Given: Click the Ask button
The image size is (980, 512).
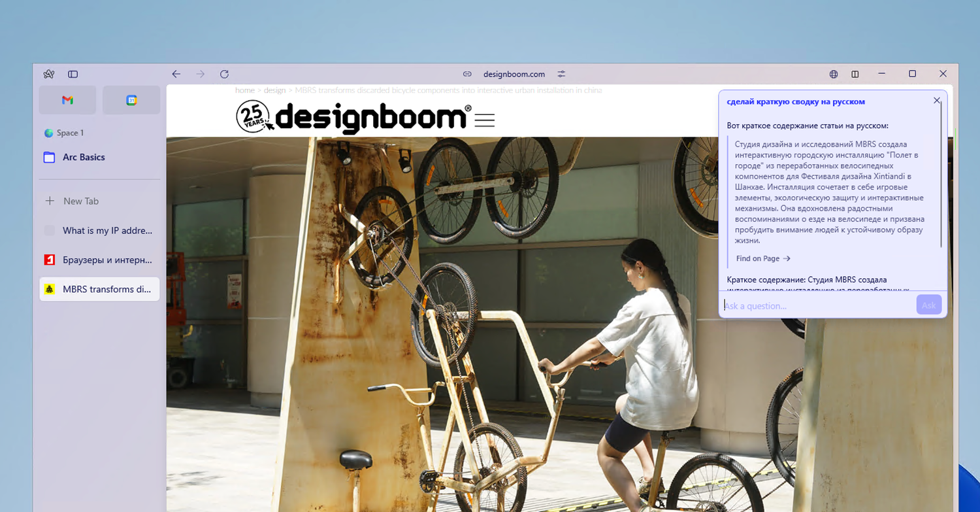Looking at the screenshot, I should pyautogui.click(x=929, y=305).
